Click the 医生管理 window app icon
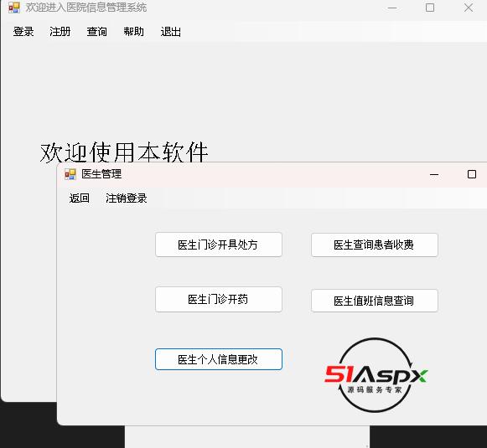487x448 pixels. coord(70,174)
